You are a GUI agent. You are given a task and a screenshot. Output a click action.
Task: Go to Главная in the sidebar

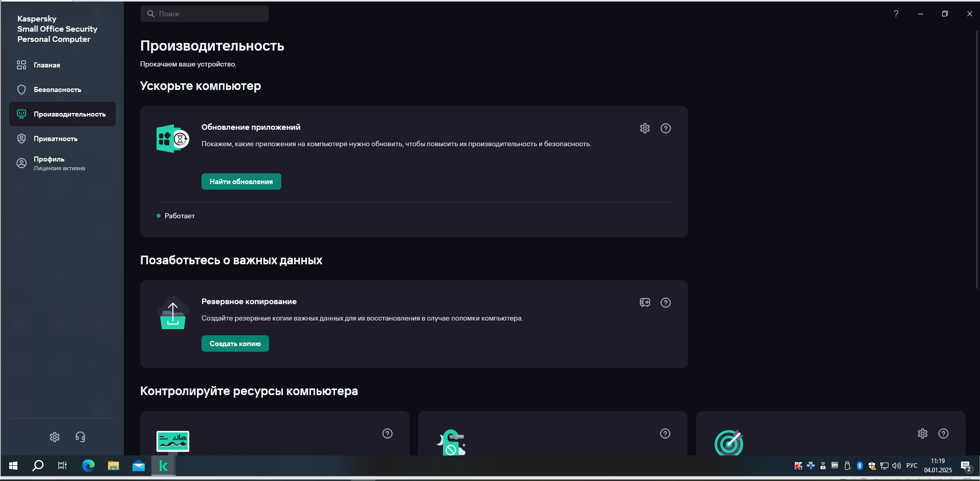point(62,65)
